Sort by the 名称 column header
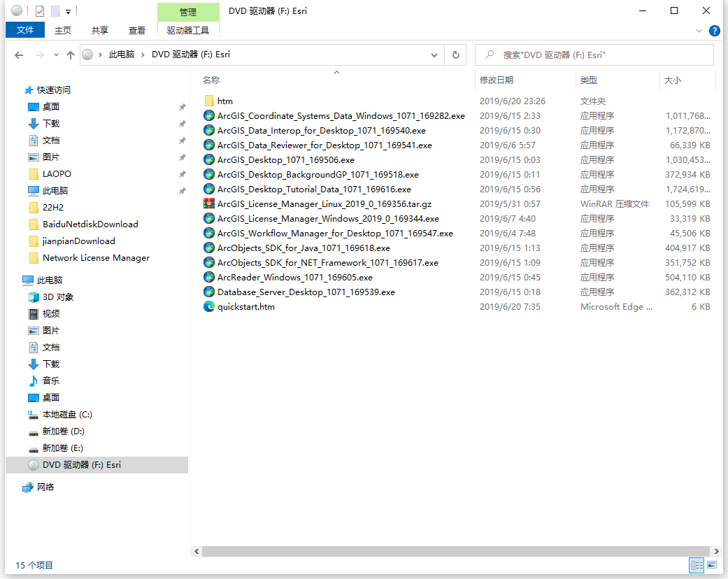This screenshot has width=728, height=579. 211,80
